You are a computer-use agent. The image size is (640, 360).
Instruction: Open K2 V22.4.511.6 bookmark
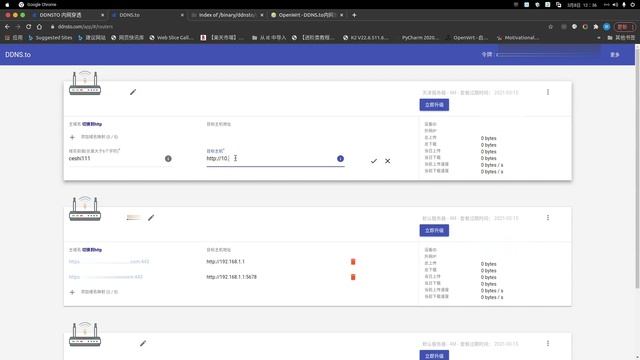click(x=366, y=38)
